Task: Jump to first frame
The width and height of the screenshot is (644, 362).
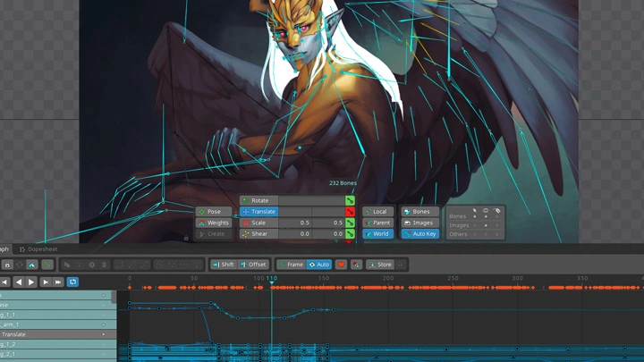Action: point(4,282)
